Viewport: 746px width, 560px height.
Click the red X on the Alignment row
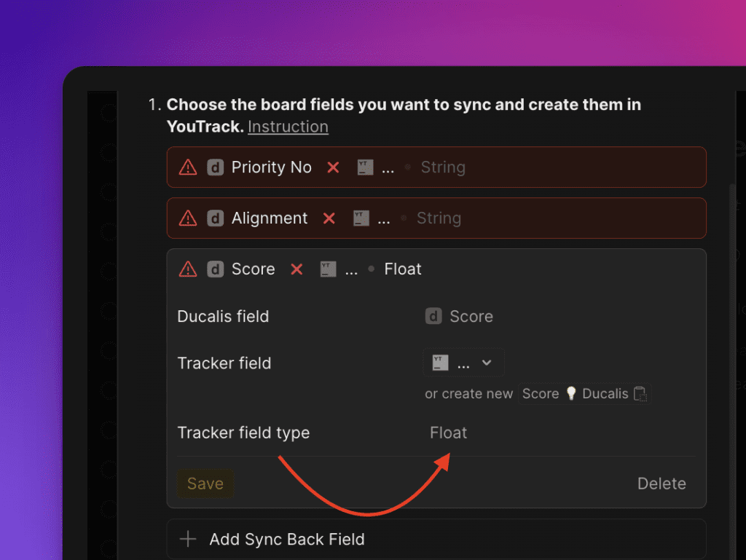coord(329,218)
